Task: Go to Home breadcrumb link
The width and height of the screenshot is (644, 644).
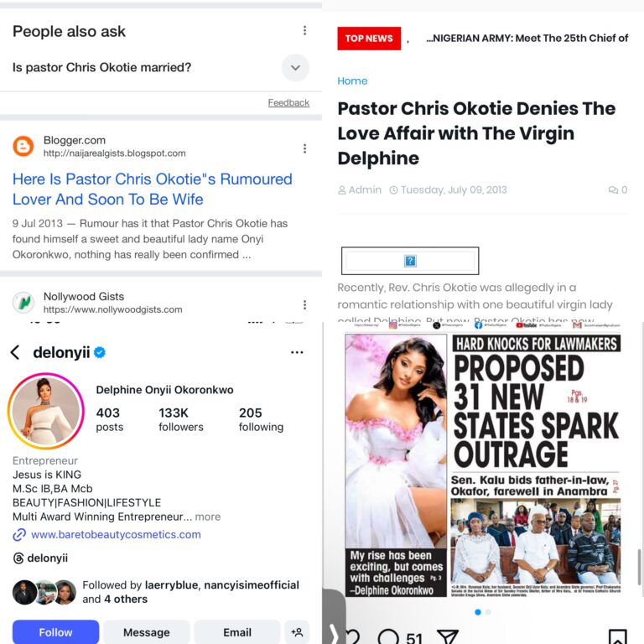Action: coord(352,80)
